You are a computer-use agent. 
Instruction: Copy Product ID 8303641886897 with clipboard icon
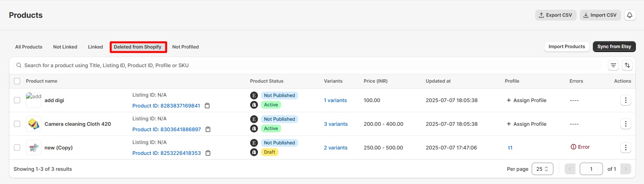tap(208, 129)
